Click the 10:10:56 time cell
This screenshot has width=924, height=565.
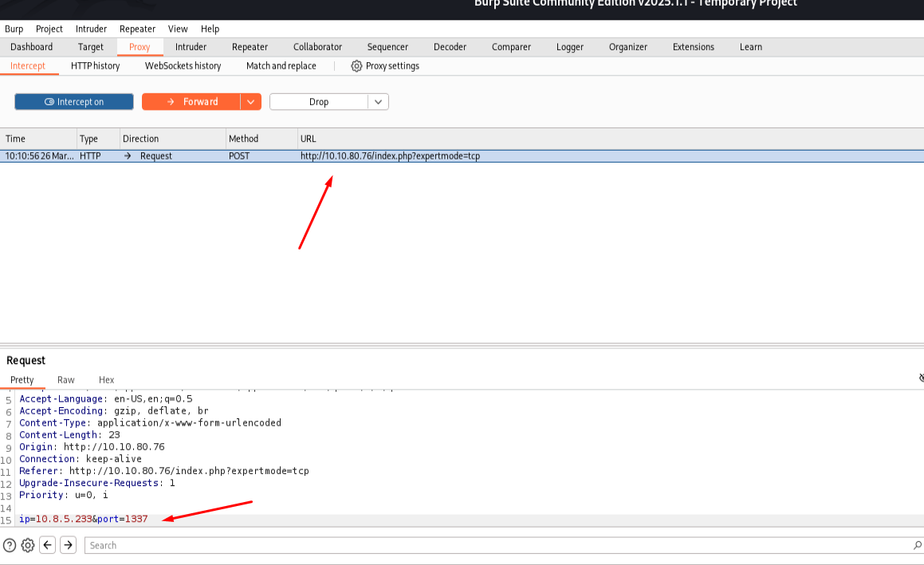pyautogui.click(x=40, y=156)
